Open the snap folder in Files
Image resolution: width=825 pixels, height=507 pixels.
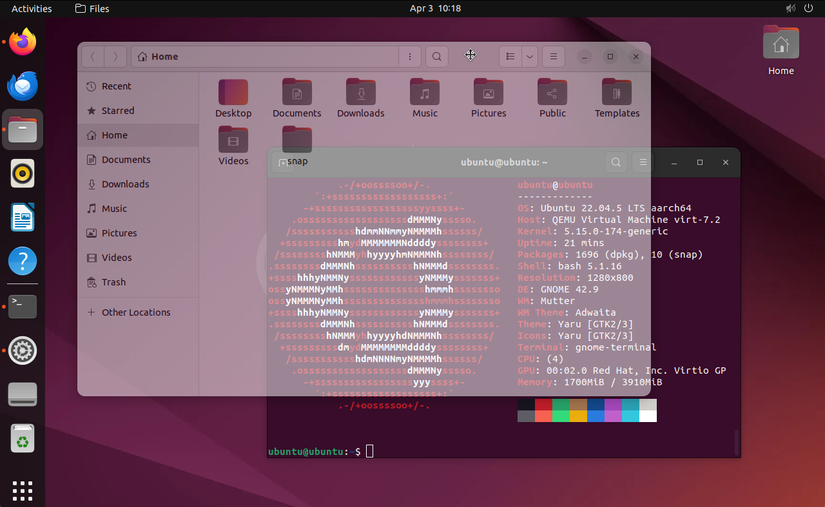point(297,146)
